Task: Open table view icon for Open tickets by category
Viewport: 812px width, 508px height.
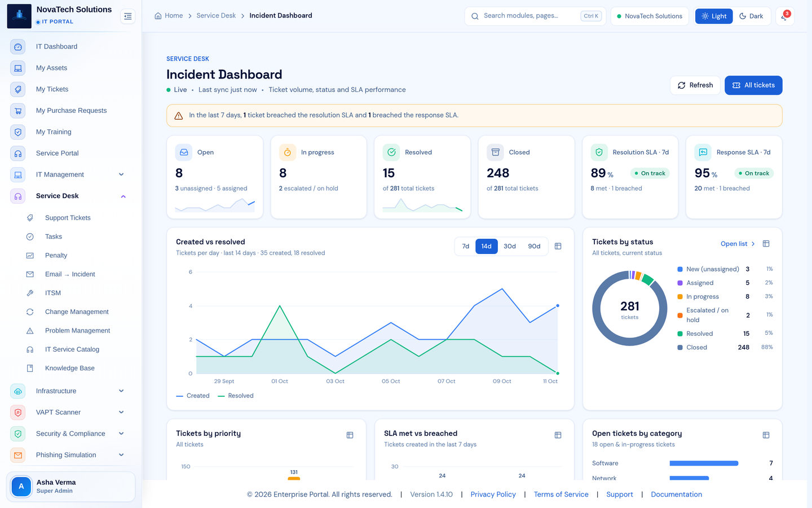Action: tap(766, 435)
